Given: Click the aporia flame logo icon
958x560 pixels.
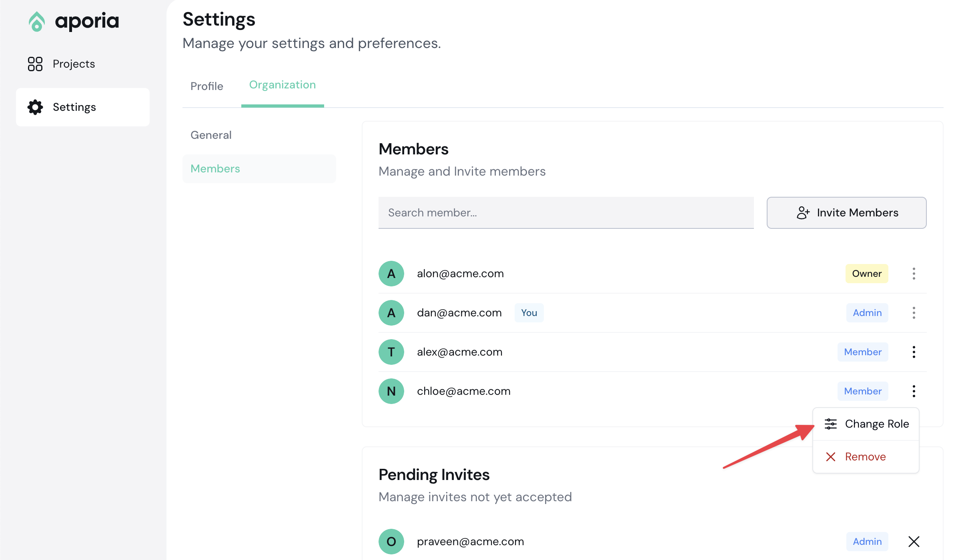Looking at the screenshot, I should [x=36, y=22].
